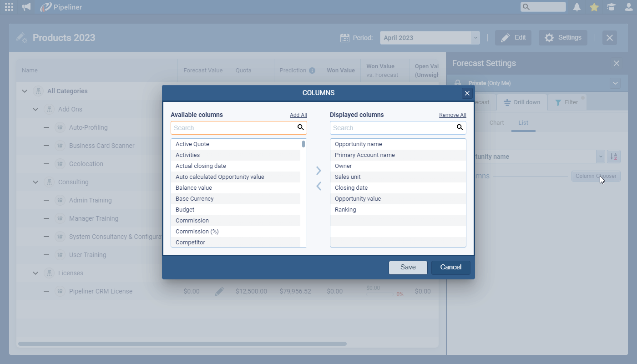Switch to the Drill down tab
Viewport: 637px width, 364px height.
pos(522,102)
